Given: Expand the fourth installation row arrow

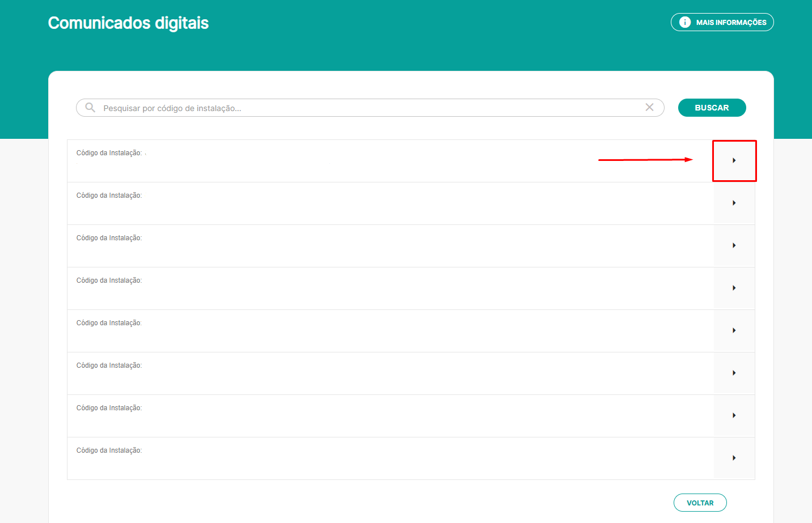Looking at the screenshot, I should 734,288.
